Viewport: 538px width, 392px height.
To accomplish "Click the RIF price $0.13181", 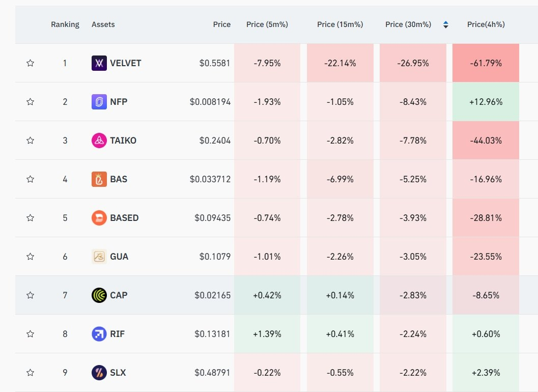I will pos(212,334).
